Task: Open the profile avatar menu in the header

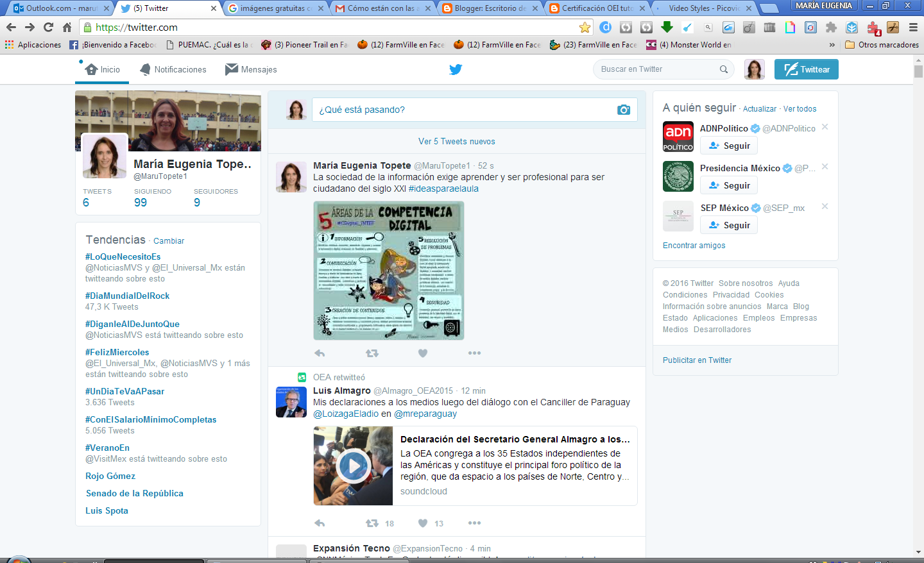Action: point(755,69)
